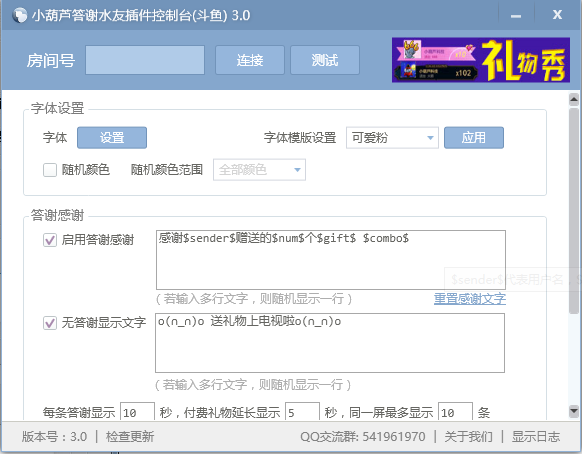Uncheck 启用答谢感谢 checkbox

pos(50,240)
